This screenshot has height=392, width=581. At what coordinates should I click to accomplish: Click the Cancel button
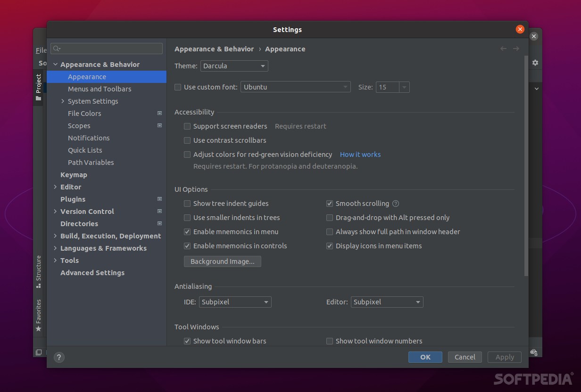pos(465,357)
